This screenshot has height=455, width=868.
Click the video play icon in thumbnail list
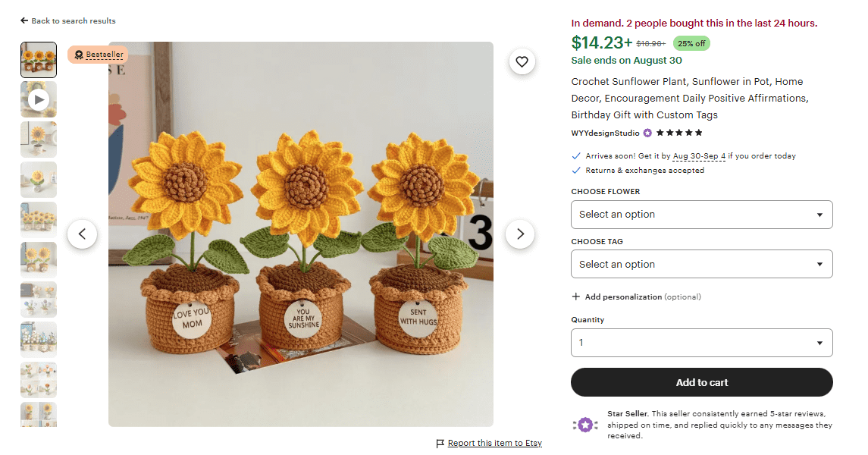point(38,99)
